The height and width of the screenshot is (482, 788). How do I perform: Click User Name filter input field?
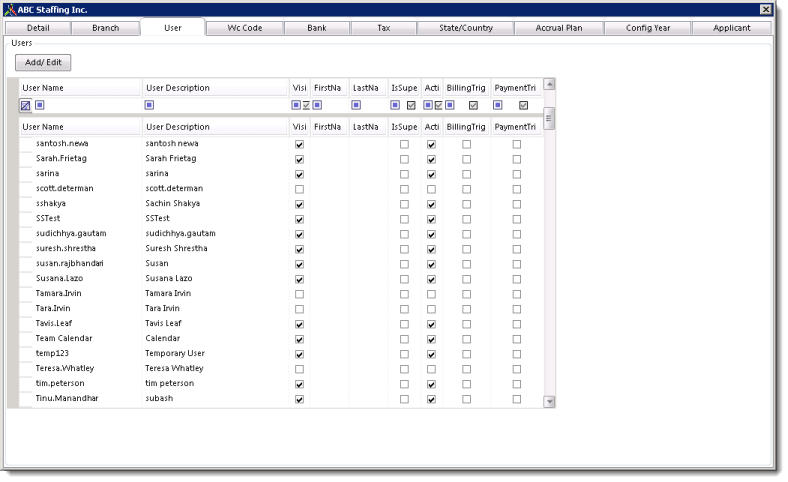(x=90, y=105)
